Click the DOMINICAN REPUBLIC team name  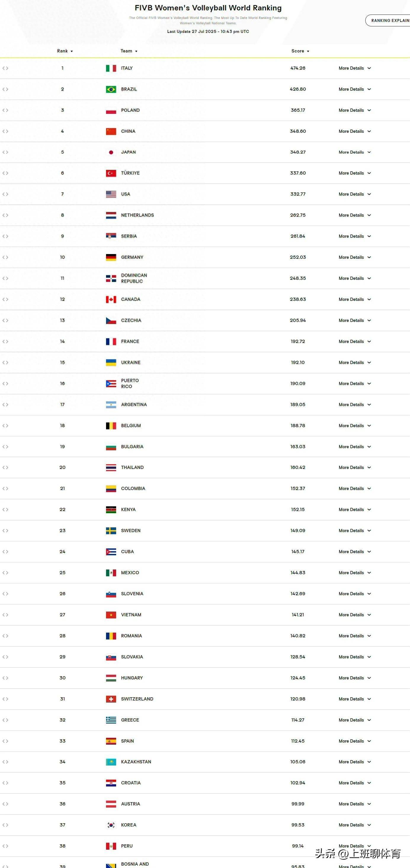(x=134, y=278)
